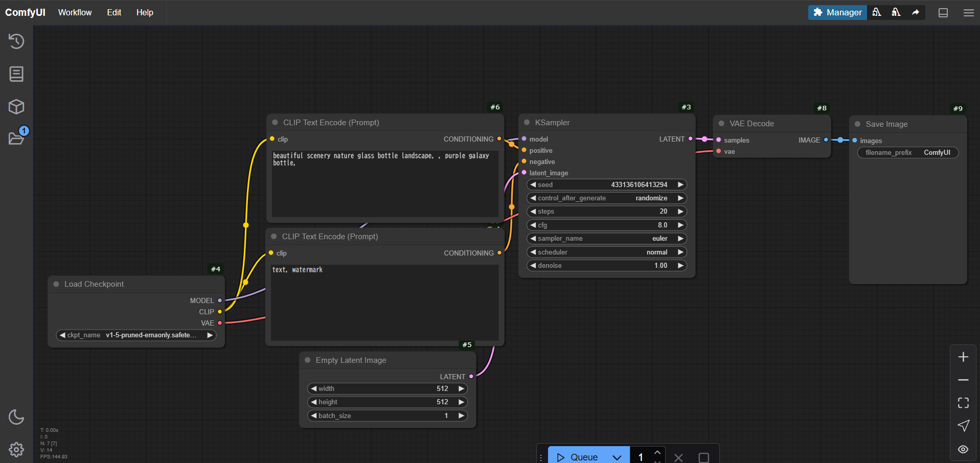Collapse the KSampler node via its dot
980x463 pixels.
click(527, 122)
